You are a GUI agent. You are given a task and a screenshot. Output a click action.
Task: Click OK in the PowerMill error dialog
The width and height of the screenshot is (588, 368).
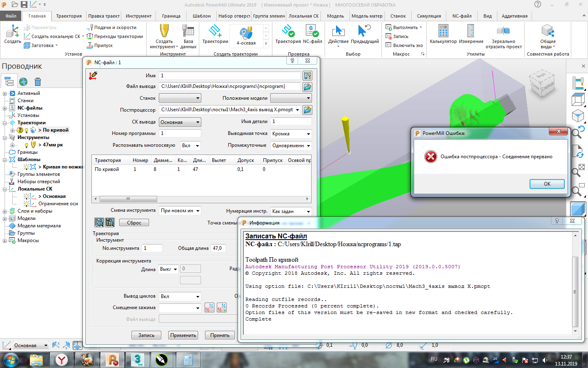coord(547,184)
